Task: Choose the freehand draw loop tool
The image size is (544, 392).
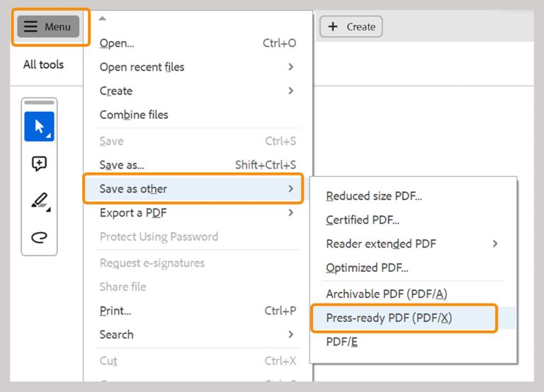Action: pos(39,237)
